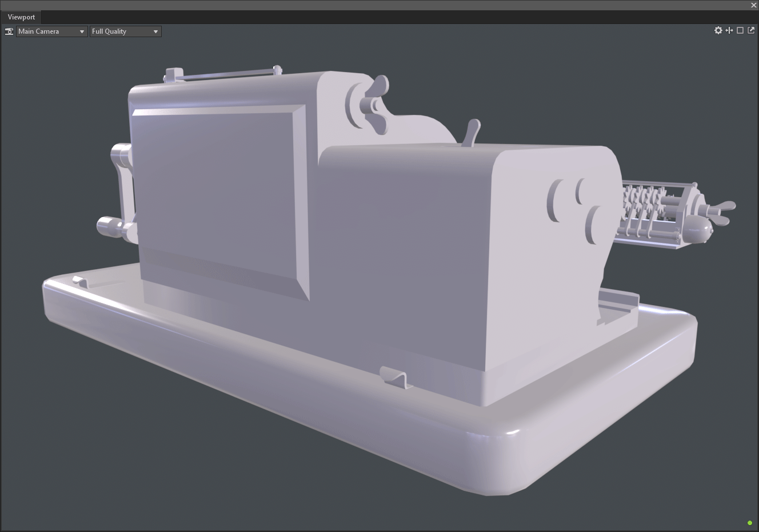Maximize viewport using the square icon
This screenshot has height=532, width=759.
(x=740, y=30)
